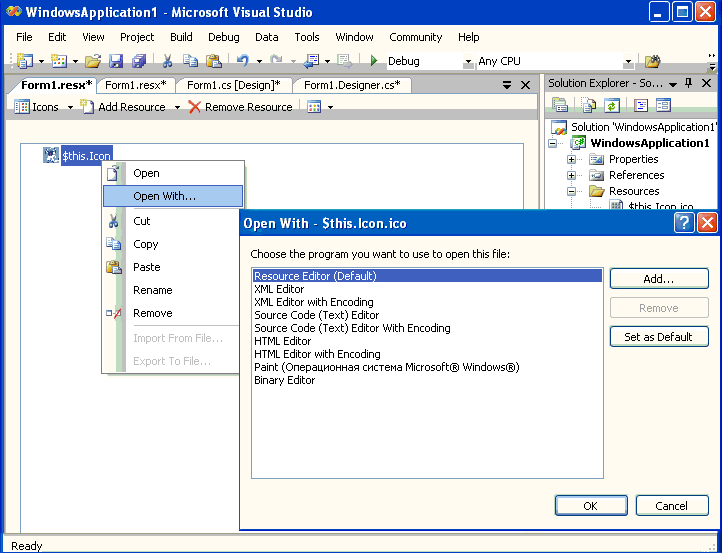Click the auto-hide pin icon of Solution Explorer
Screen dimensions: 722x553
point(688,83)
